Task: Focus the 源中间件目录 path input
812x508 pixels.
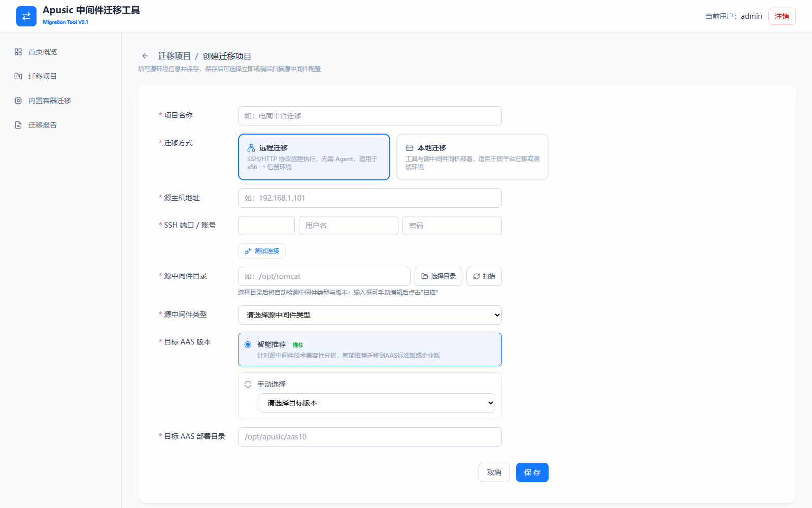Action: click(x=324, y=276)
